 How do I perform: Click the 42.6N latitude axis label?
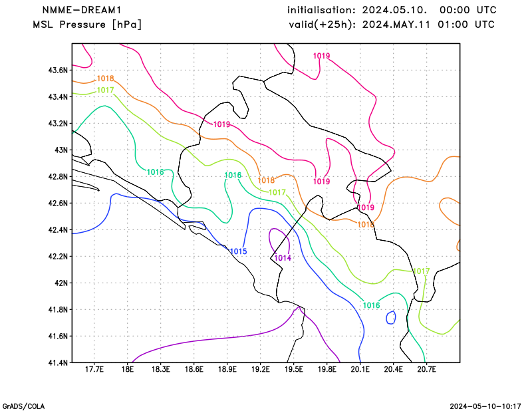[58, 203]
